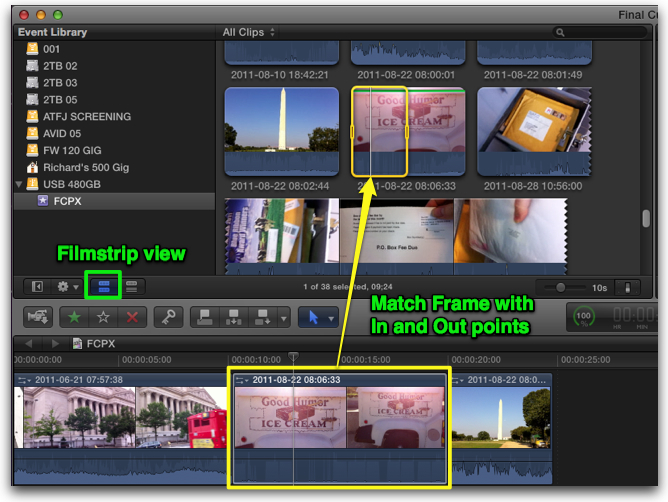Select 2TB 03 drive in library

point(114,83)
